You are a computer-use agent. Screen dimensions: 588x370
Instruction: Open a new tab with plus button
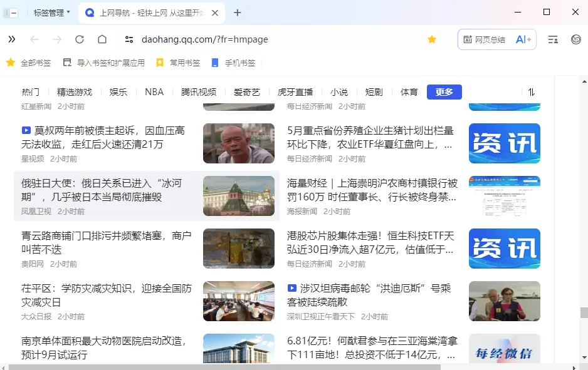pos(238,13)
